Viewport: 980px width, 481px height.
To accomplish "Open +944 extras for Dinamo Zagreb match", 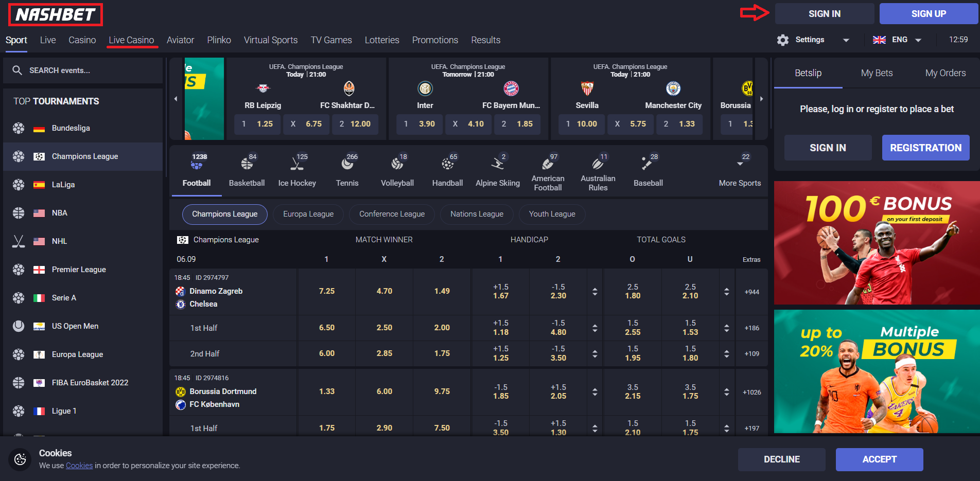I will coord(751,292).
